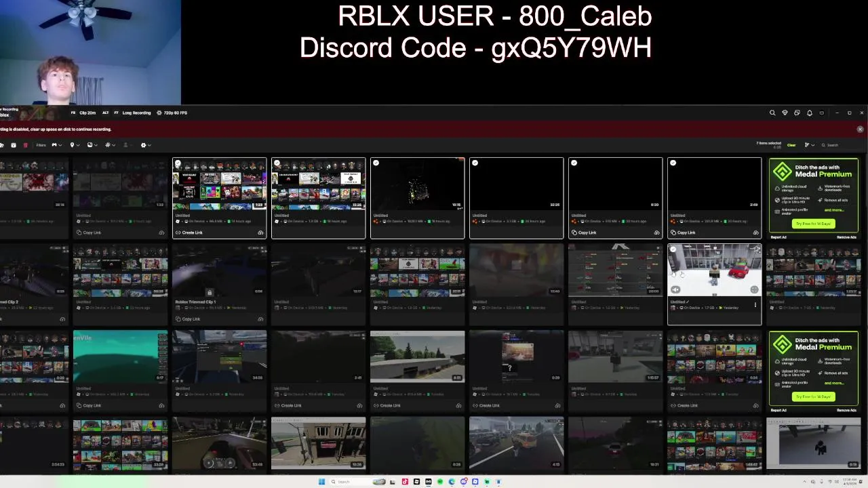Click Try Free for 14 Days in top ad
This screenshot has width=868, height=488.
(x=814, y=224)
